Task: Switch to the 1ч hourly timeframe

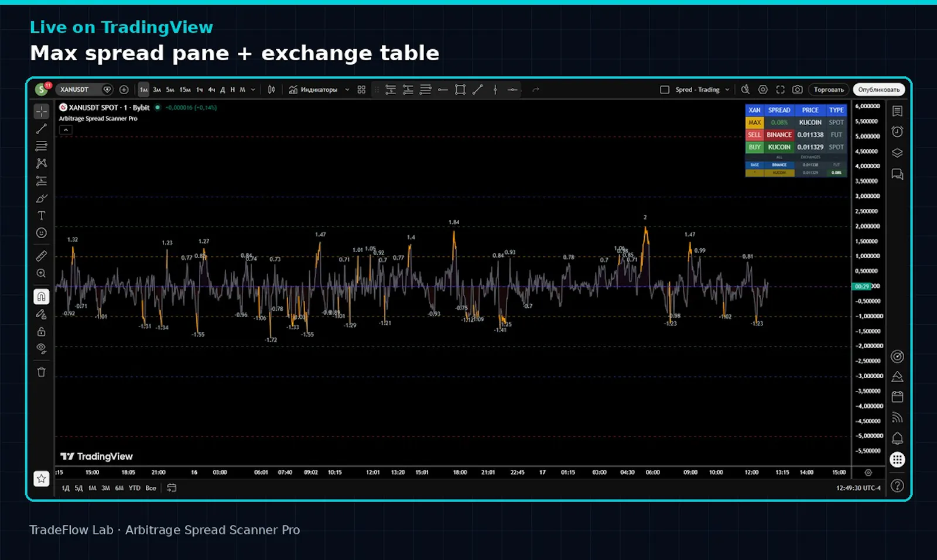Action: [200, 90]
